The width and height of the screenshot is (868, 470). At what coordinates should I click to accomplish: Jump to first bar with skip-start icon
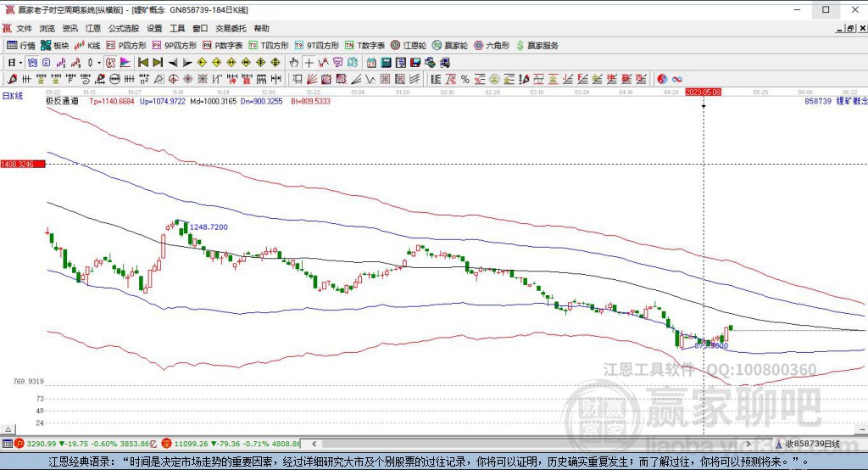tap(142, 63)
